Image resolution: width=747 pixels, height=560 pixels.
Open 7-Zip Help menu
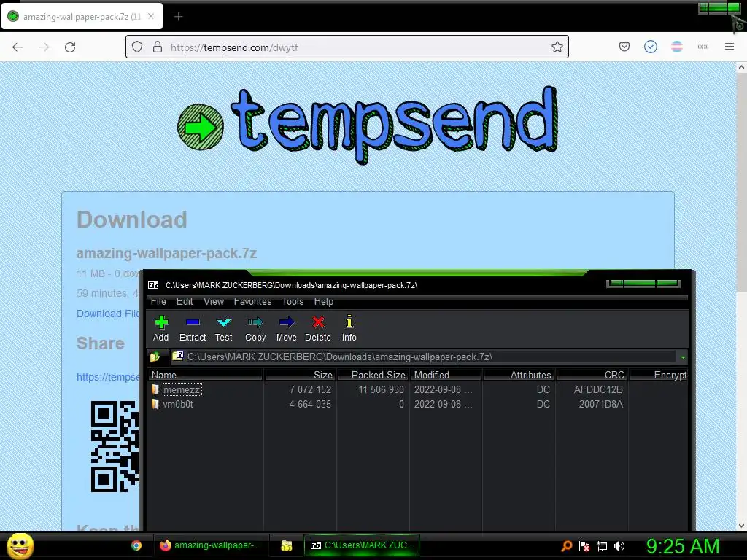click(x=323, y=301)
